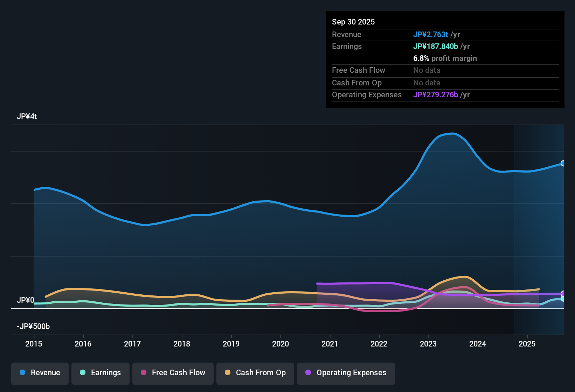The height and width of the screenshot is (392, 575).
Task: Click the 2020 label on the x-axis
Action: coord(280,344)
